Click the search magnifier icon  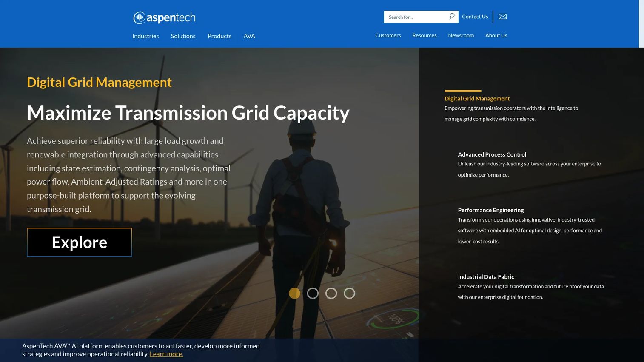(x=451, y=17)
